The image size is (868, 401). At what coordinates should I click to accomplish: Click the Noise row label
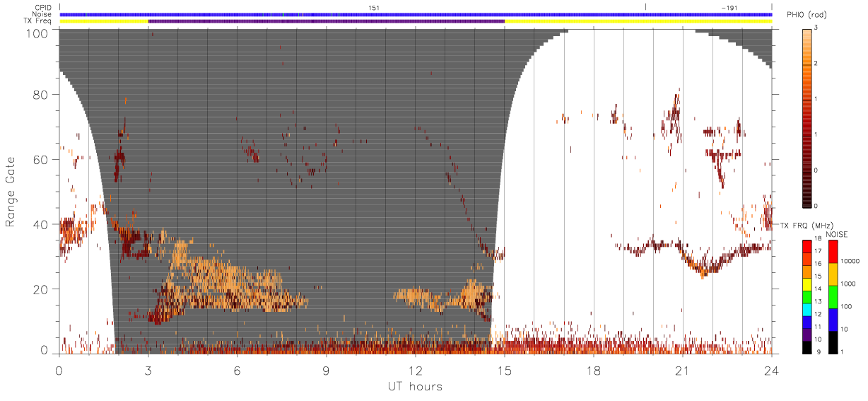(42, 14)
